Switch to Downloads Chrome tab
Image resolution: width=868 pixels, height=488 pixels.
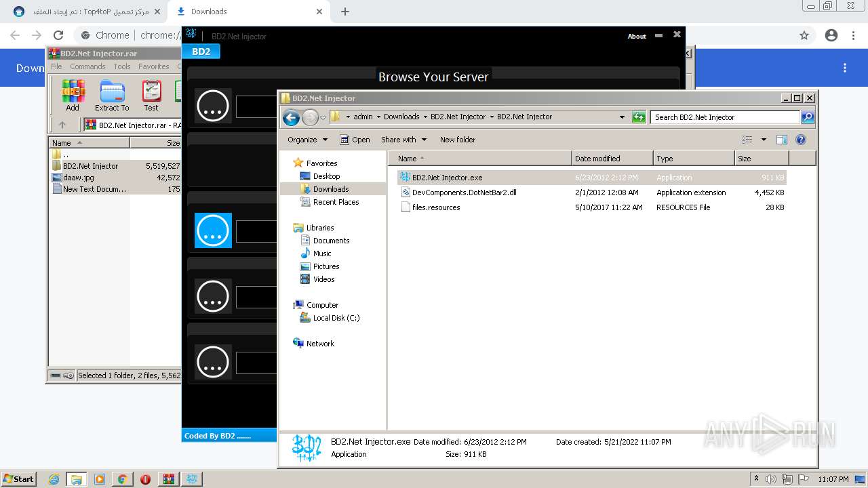[x=248, y=12]
